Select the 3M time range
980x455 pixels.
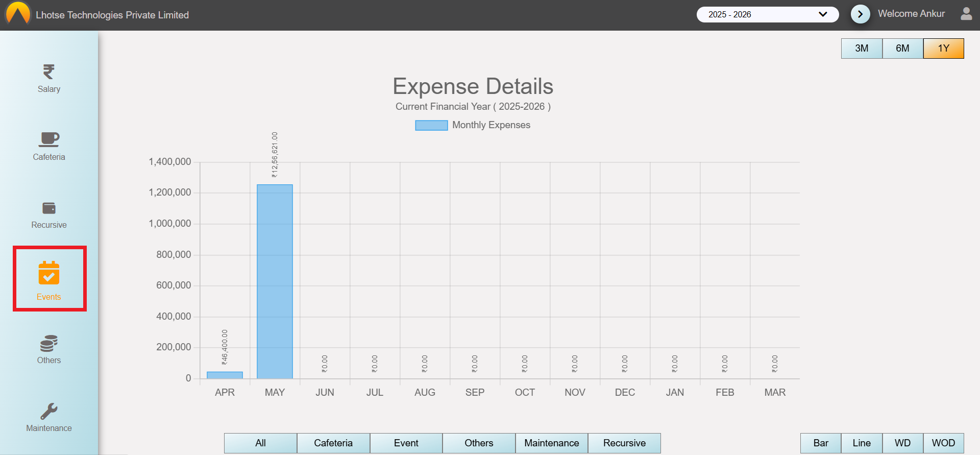[x=862, y=49]
